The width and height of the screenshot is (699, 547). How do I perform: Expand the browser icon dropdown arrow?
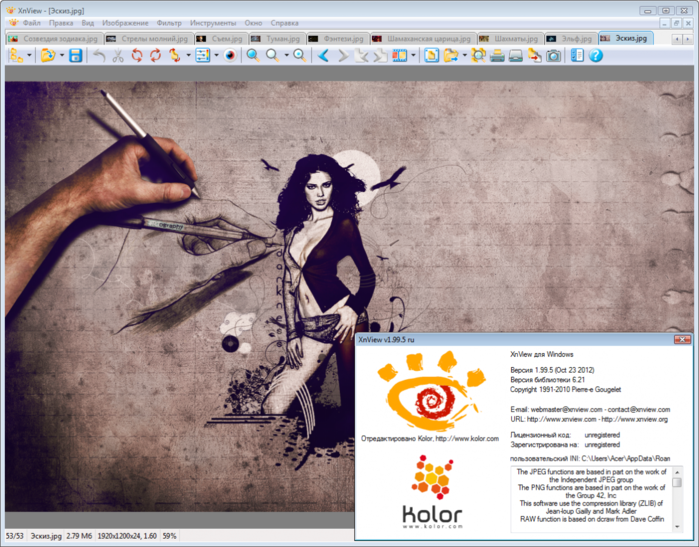point(29,56)
